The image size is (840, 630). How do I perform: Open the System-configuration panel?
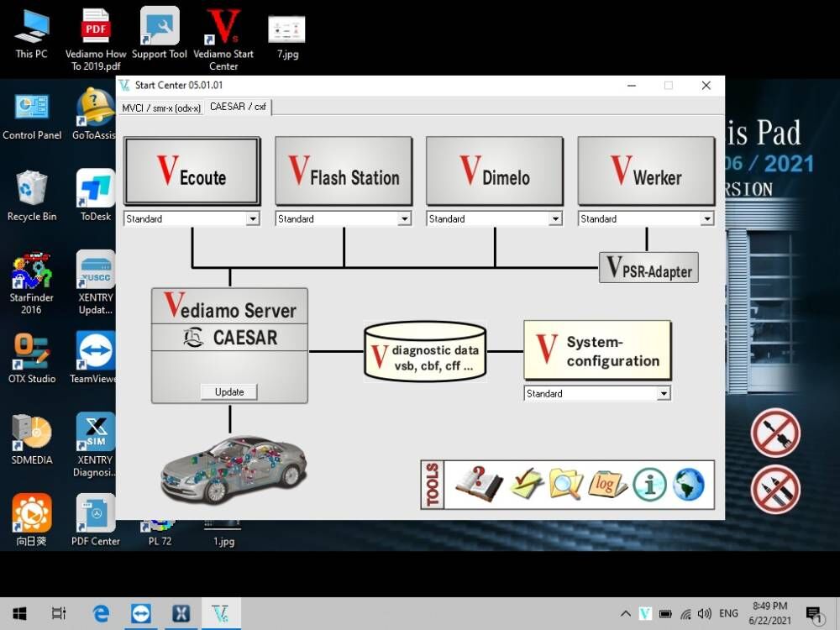coord(597,351)
